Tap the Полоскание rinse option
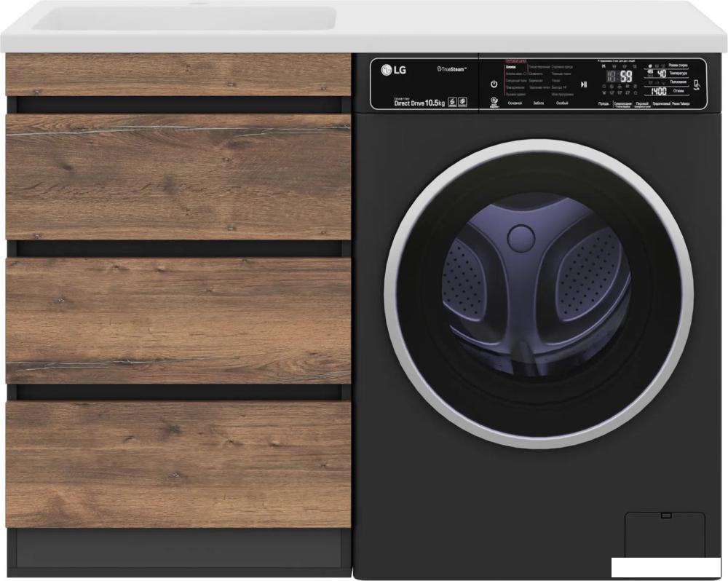This screenshot has width=728, height=581. coord(678,82)
